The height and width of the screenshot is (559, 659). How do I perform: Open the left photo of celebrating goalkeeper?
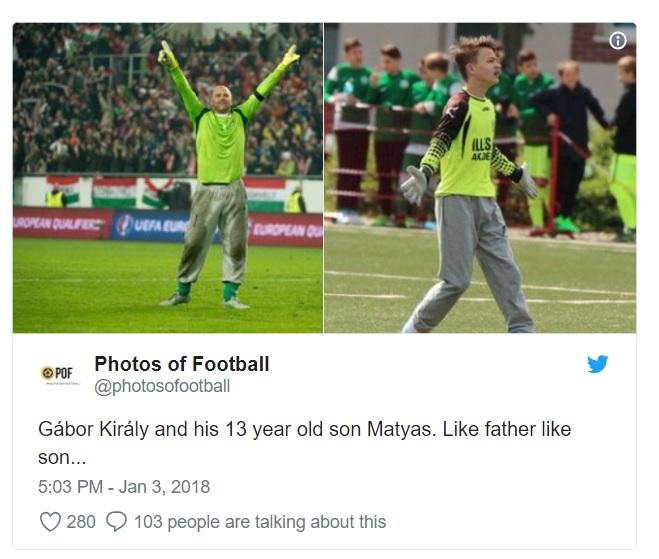pyautogui.click(x=167, y=178)
